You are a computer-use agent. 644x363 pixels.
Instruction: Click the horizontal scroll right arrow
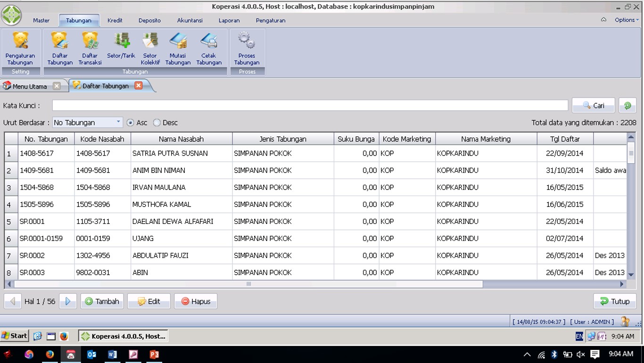622,284
